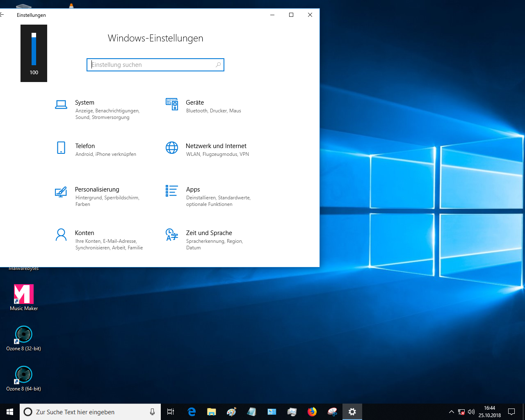
Task: Click the blue volume level slider overlay
Action: [34, 49]
